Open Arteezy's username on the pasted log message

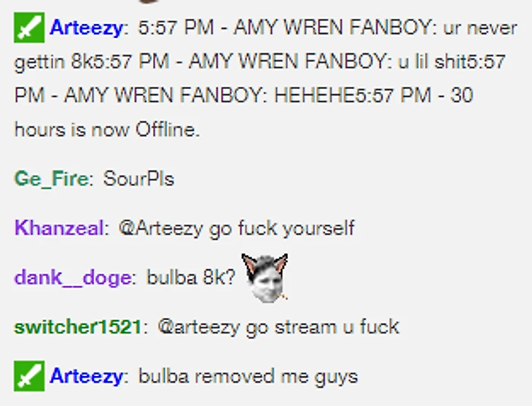pos(86,28)
